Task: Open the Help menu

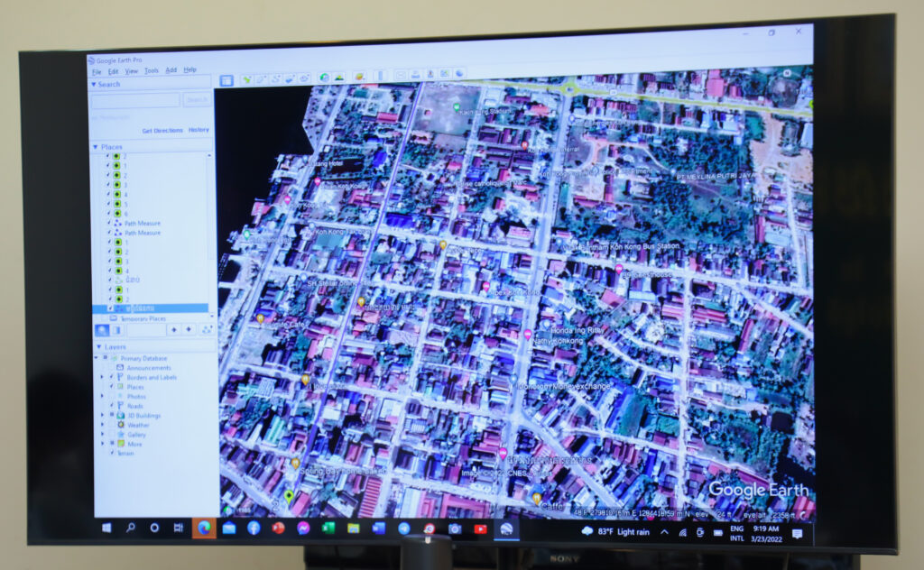Action: pos(189,69)
